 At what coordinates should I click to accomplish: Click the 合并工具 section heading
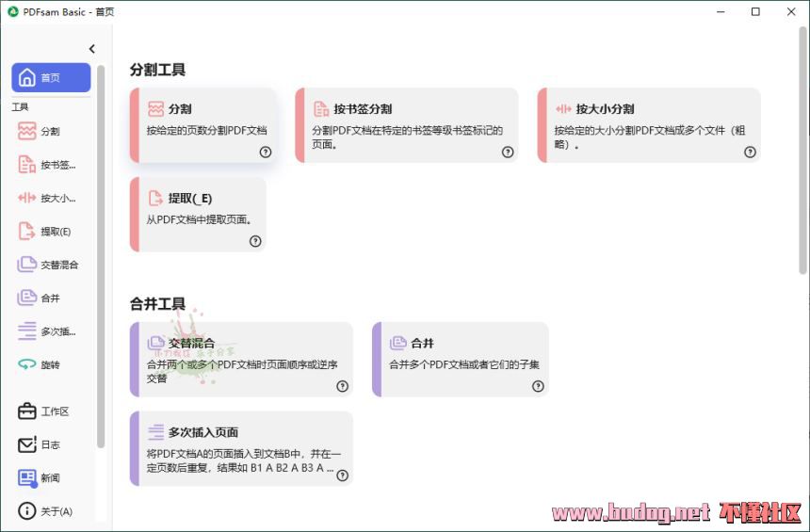tap(157, 304)
